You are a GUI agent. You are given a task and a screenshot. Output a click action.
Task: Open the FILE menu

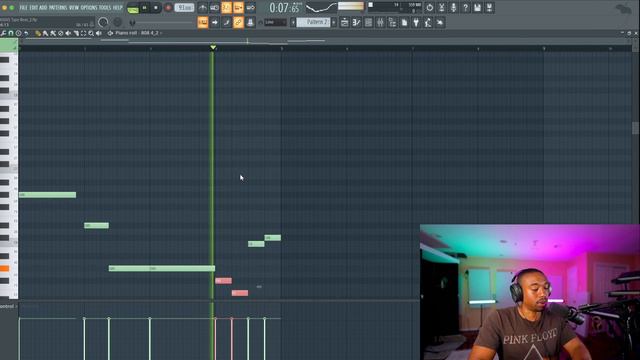click(24, 7)
